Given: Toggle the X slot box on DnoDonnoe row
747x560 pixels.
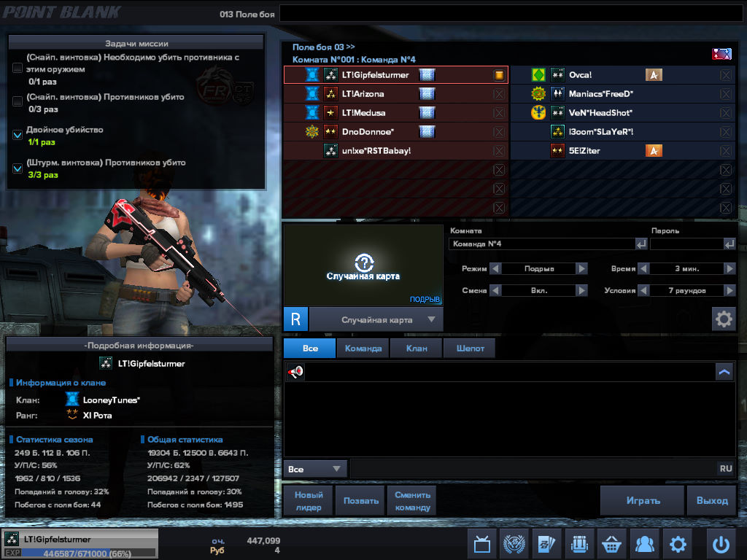Looking at the screenshot, I should [x=499, y=132].
